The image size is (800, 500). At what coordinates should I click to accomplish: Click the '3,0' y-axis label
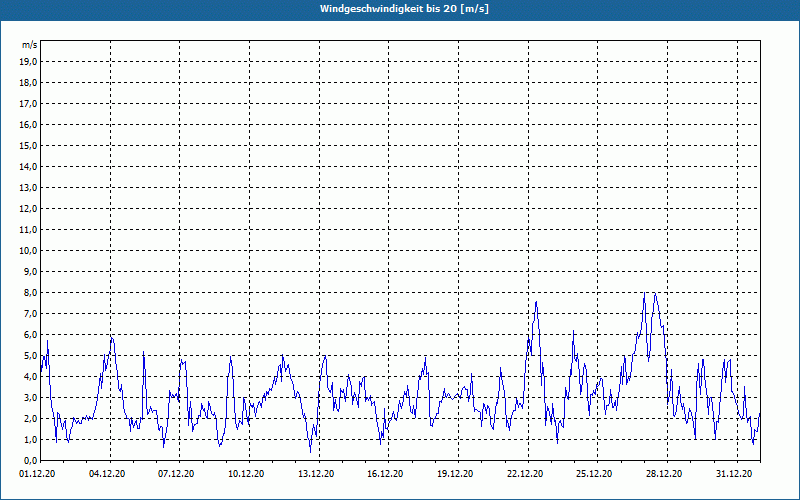point(30,397)
